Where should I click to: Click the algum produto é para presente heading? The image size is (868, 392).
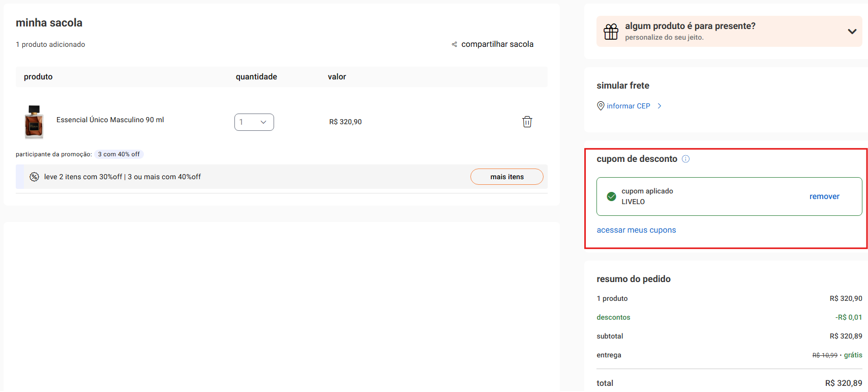coord(690,26)
